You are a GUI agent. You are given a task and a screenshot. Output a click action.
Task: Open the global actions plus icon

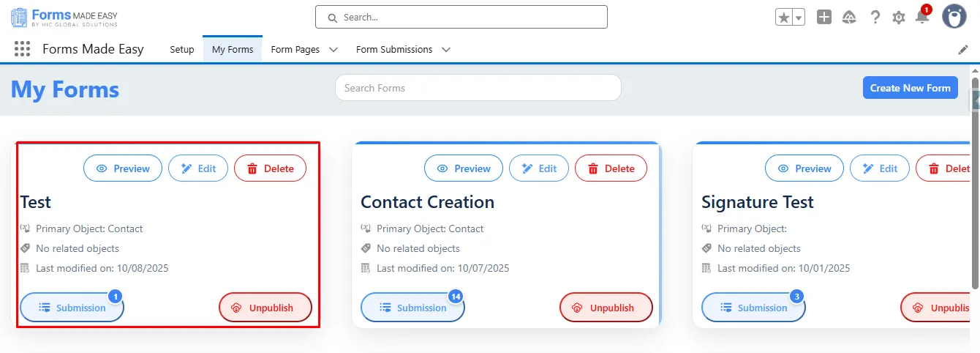click(x=824, y=18)
